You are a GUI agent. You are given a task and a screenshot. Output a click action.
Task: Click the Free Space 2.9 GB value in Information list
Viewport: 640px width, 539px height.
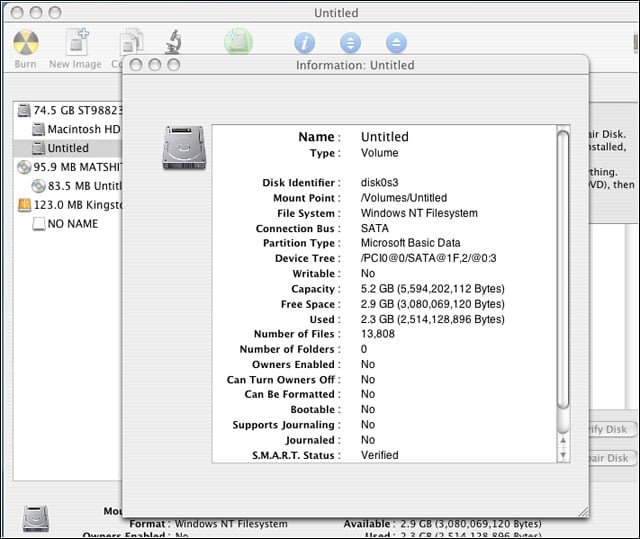[433, 304]
